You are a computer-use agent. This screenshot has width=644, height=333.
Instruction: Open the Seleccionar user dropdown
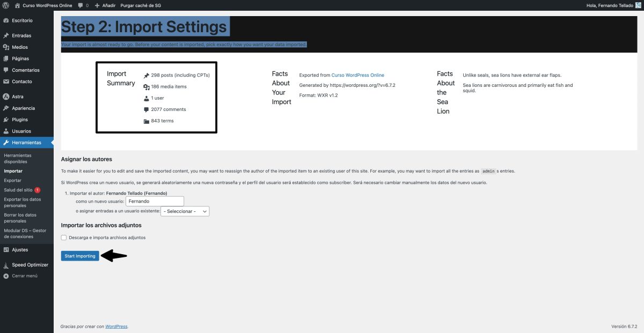pos(185,211)
